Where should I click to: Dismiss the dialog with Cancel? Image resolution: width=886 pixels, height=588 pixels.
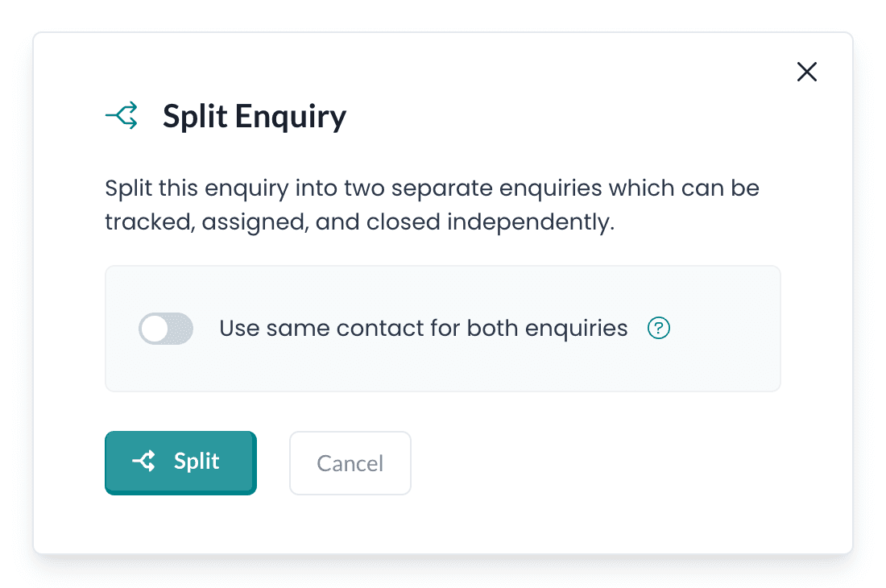(350, 463)
